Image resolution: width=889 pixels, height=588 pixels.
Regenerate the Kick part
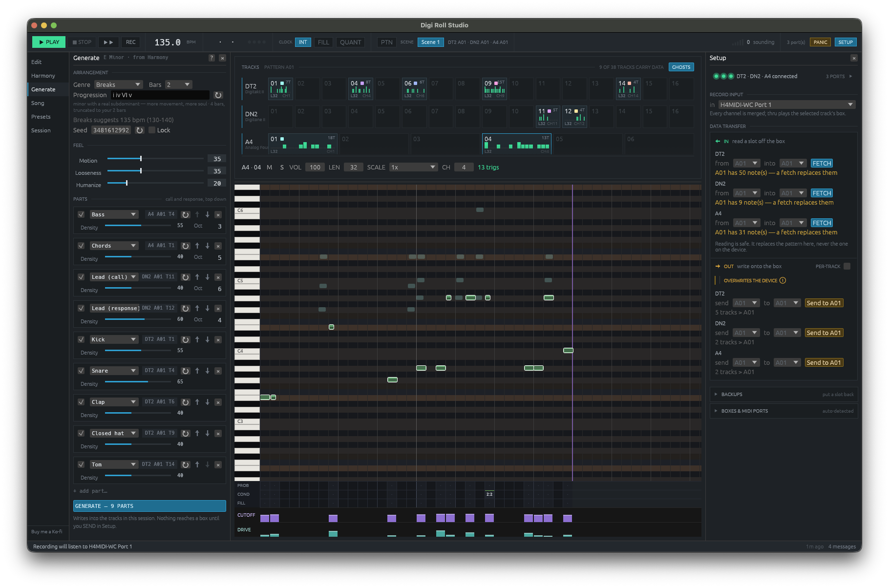point(186,339)
